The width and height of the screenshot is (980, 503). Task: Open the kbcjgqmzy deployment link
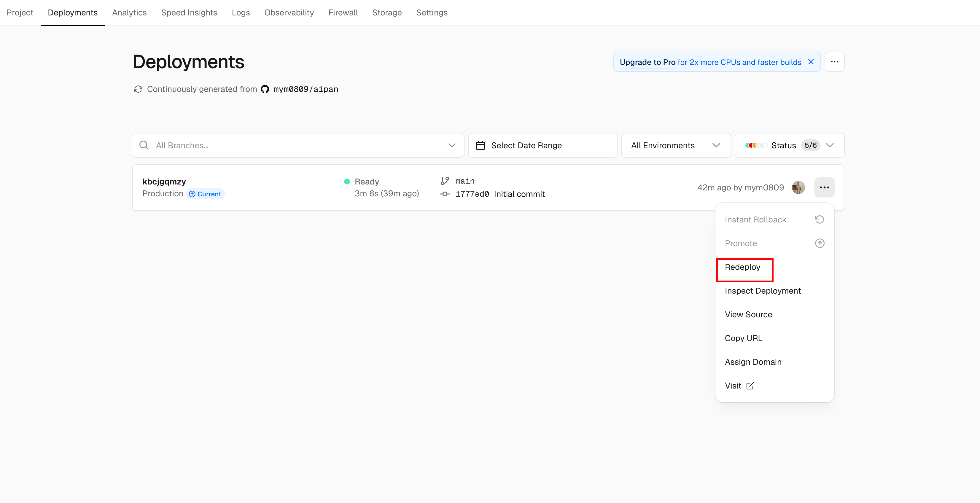[164, 182]
